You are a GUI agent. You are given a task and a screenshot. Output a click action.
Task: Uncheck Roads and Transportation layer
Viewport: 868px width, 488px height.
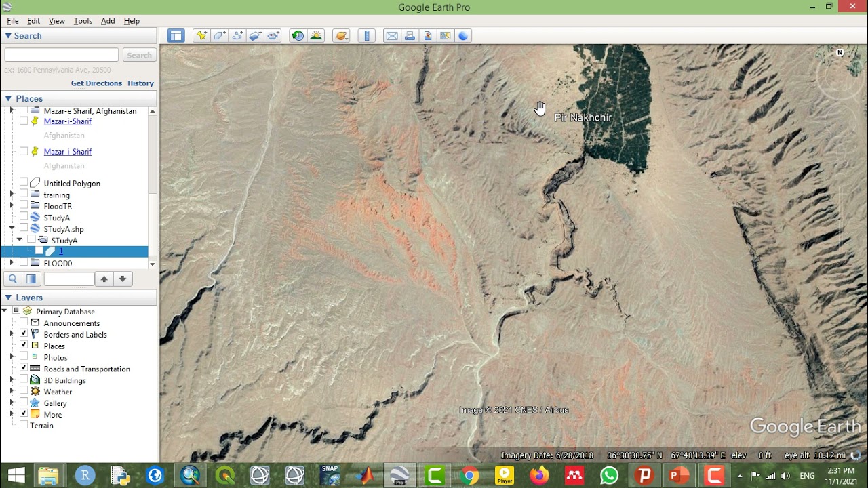[x=24, y=369]
